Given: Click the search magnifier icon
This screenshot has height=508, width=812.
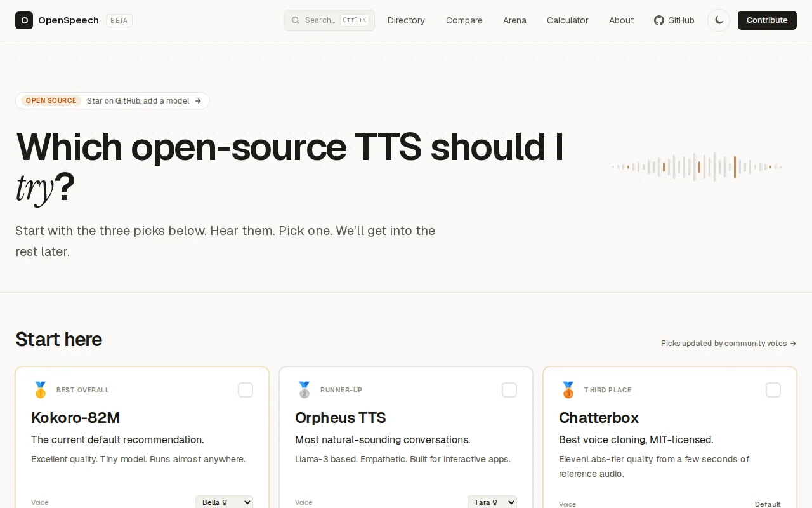Looking at the screenshot, I should coord(296,20).
